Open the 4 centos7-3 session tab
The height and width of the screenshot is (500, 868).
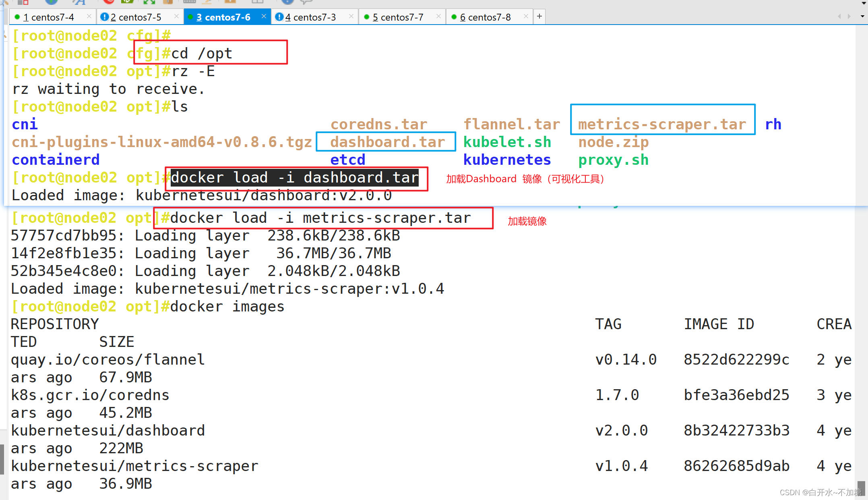point(314,17)
